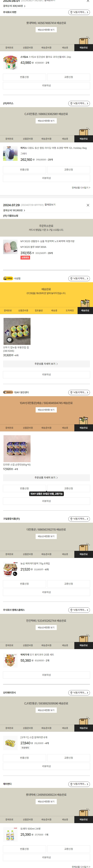93x868 pixels.
Task: Expand 결제상세 306,140원 payment details chevron
Action: [x=24, y=6]
